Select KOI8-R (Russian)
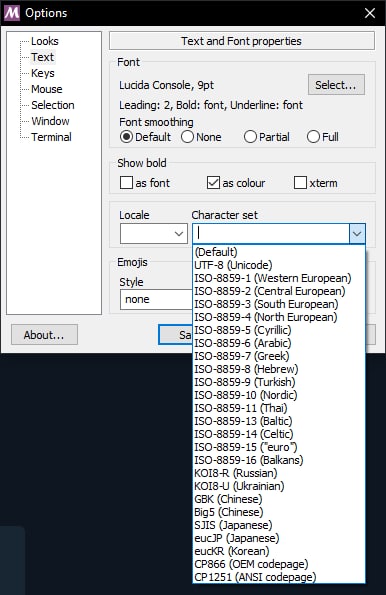This screenshot has height=595, width=386. pos(279,473)
